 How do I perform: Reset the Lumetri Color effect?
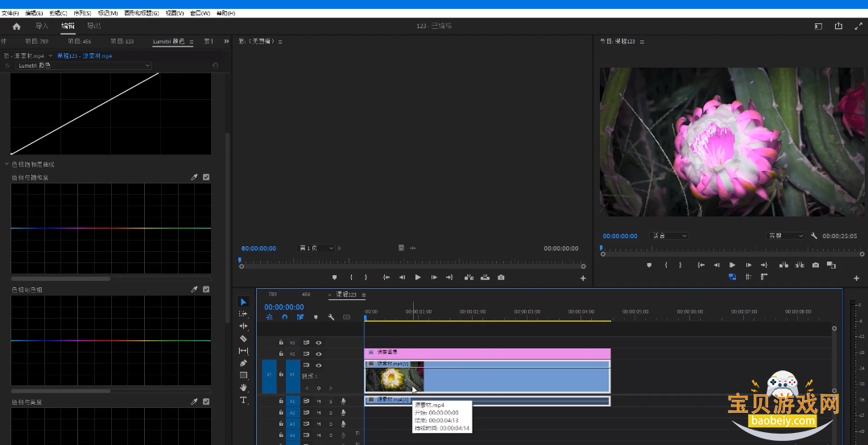tap(215, 65)
